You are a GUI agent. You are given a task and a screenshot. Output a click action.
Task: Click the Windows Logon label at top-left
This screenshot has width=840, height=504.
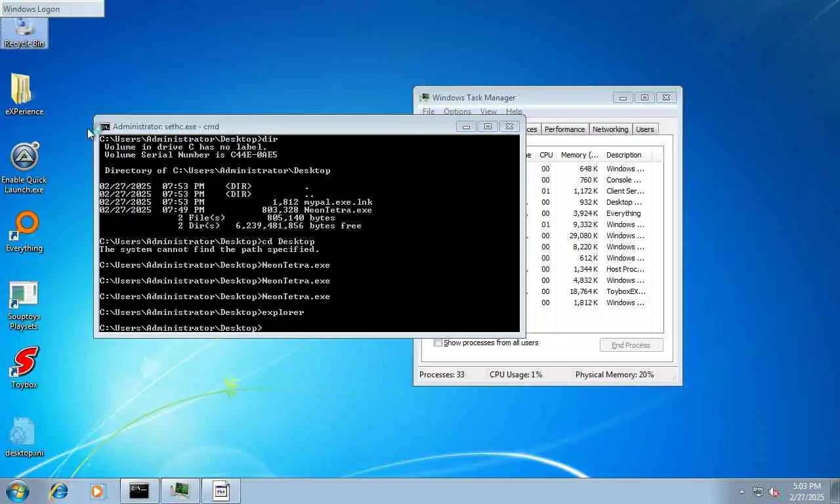point(31,9)
